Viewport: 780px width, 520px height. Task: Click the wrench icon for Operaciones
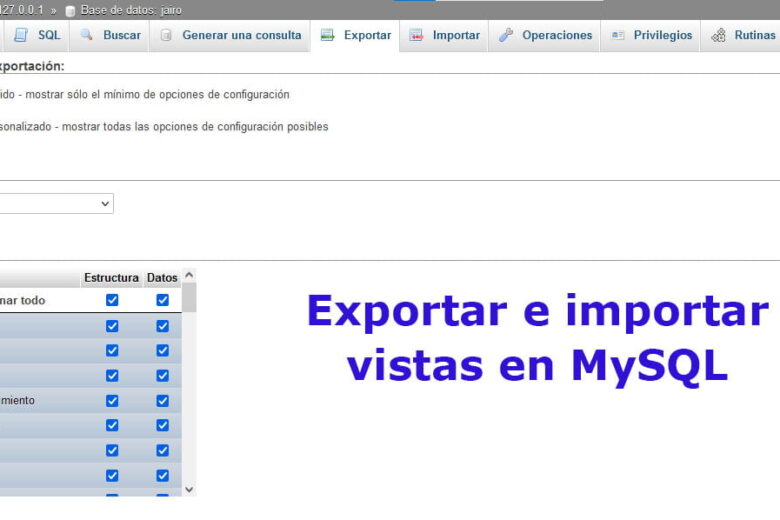pyautogui.click(x=506, y=35)
